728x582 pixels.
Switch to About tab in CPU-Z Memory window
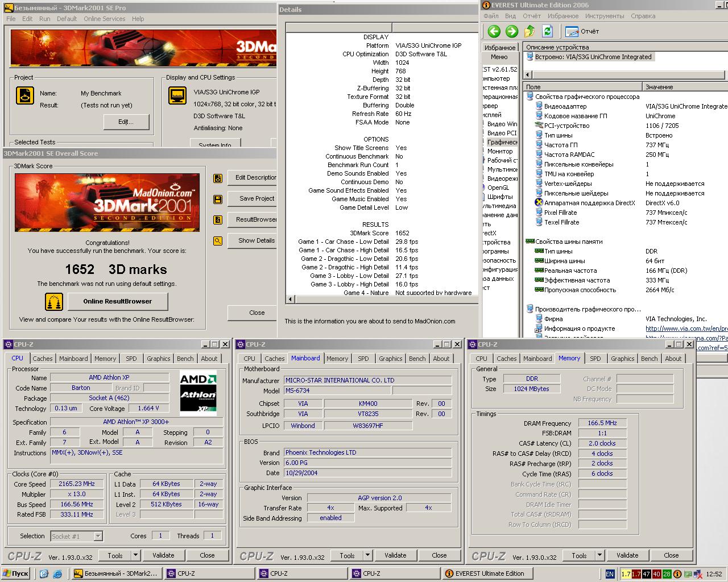point(673,359)
